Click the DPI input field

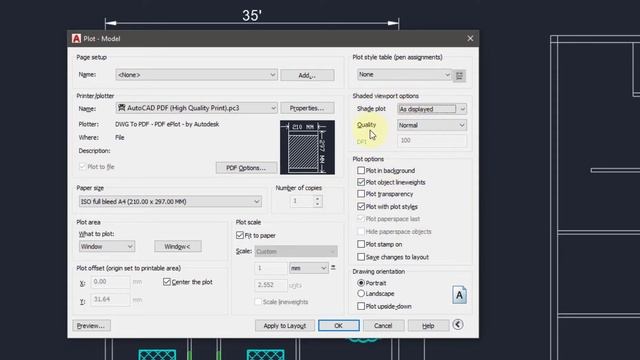tap(431, 140)
